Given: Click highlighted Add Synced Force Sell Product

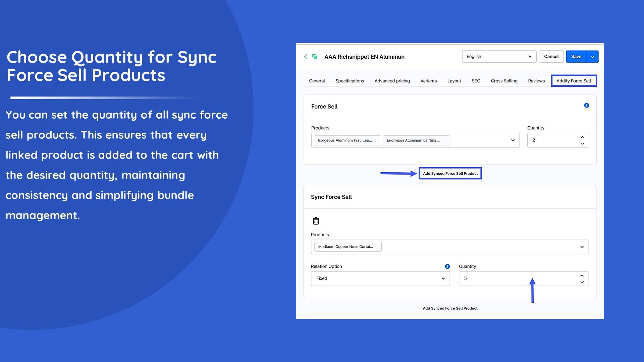Looking at the screenshot, I should (450, 173).
